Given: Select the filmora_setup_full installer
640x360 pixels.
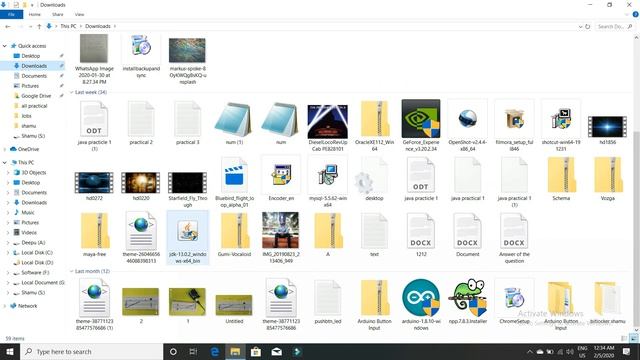Looking at the screenshot, I should tap(514, 119).
